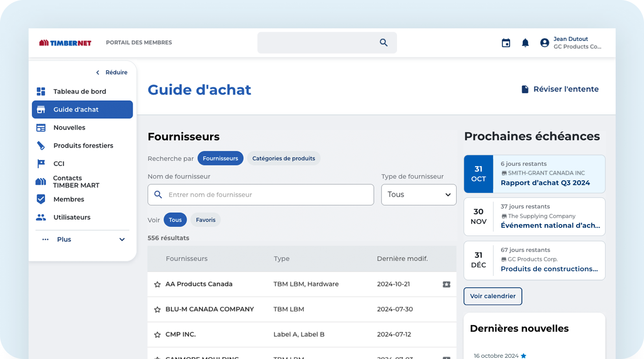
Task: Open Produits forestiers menu item
Action: pos(82,146)
